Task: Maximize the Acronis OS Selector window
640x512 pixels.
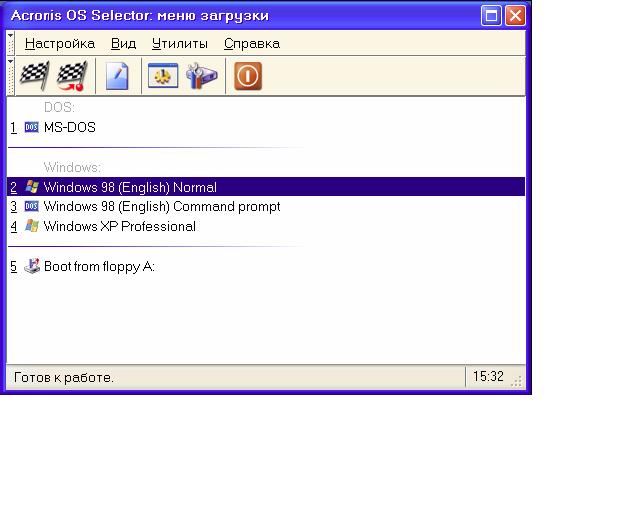Action: pos(491,16)
